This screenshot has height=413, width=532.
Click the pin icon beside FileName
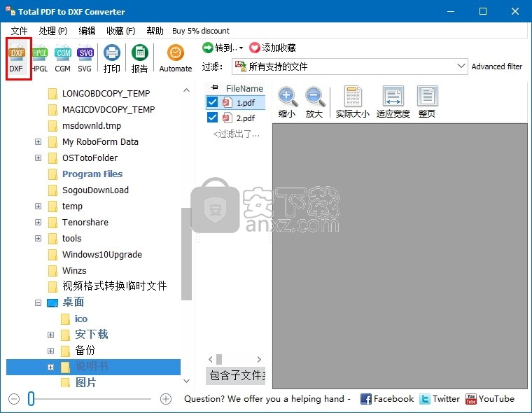[x=214, y=87]
